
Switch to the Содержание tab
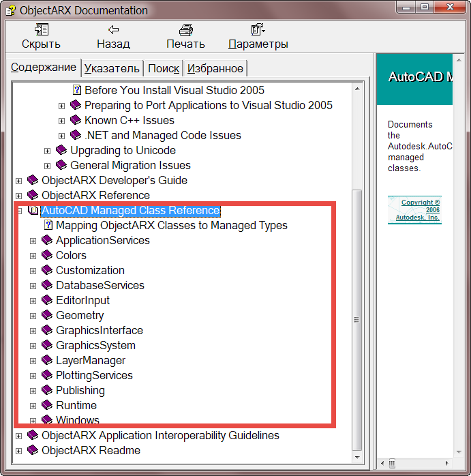(x=44, y=67)
